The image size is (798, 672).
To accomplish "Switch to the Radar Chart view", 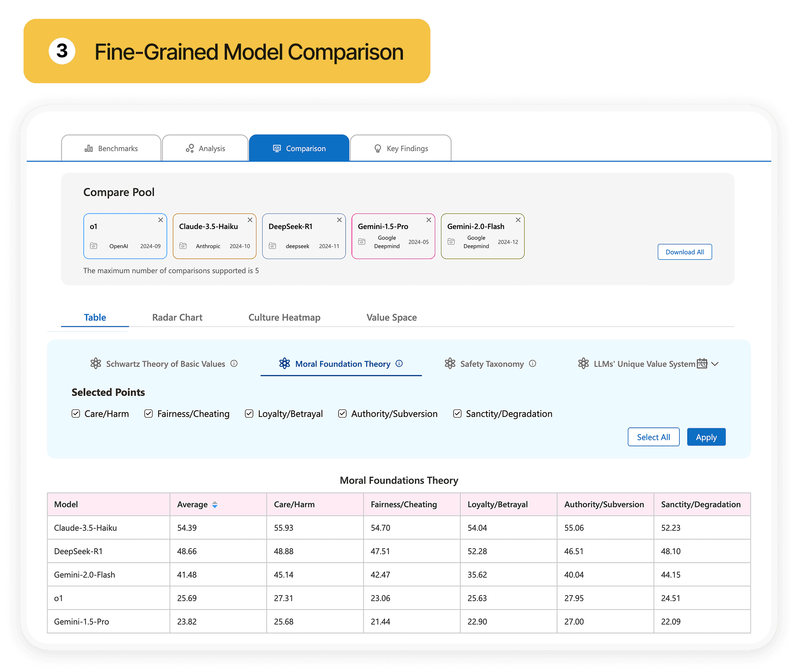I will coord(177,317).
